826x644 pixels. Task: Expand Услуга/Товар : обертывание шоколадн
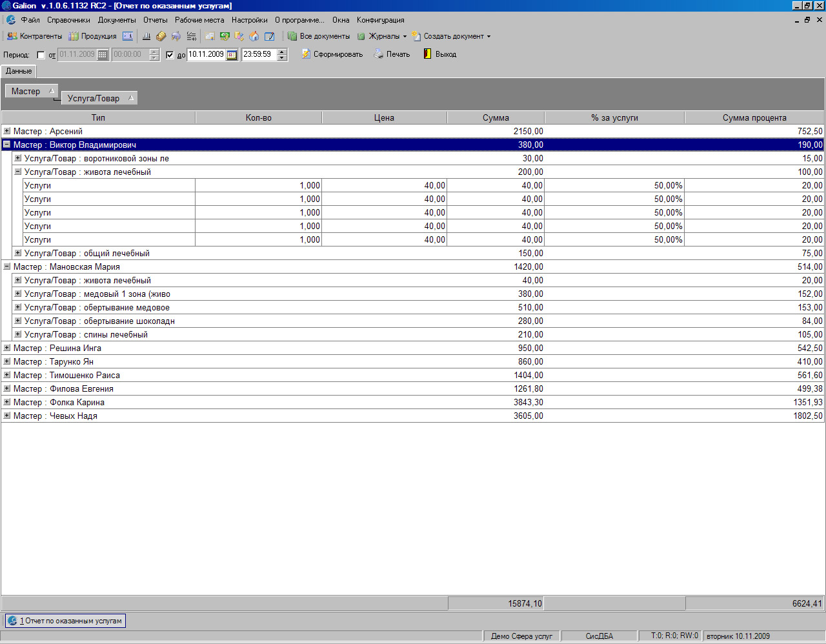(x=18, y=321)
